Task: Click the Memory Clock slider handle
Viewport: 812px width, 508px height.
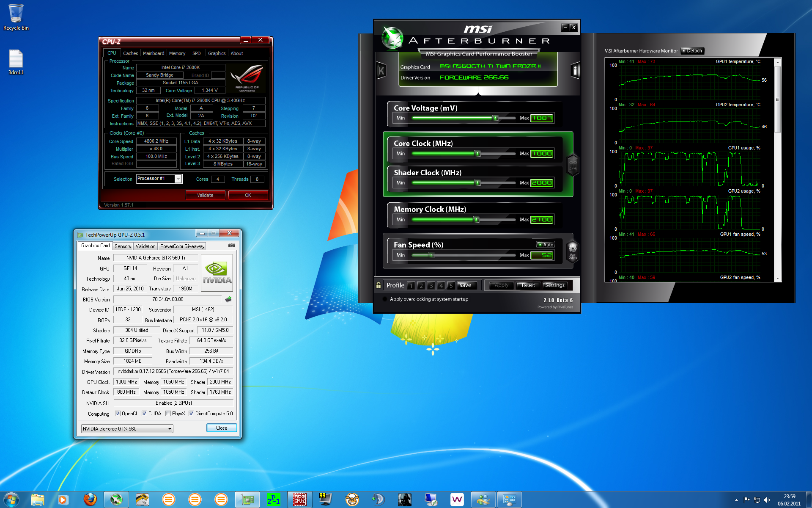Action: click(477, 220)
